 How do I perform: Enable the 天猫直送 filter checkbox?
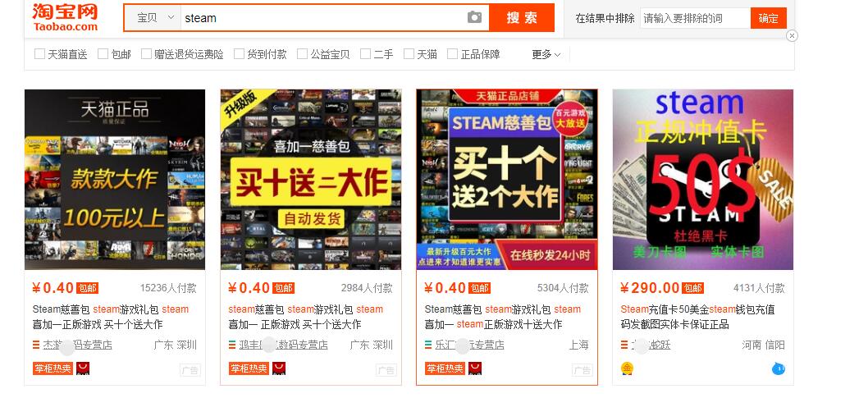click(x=39, y=53)
